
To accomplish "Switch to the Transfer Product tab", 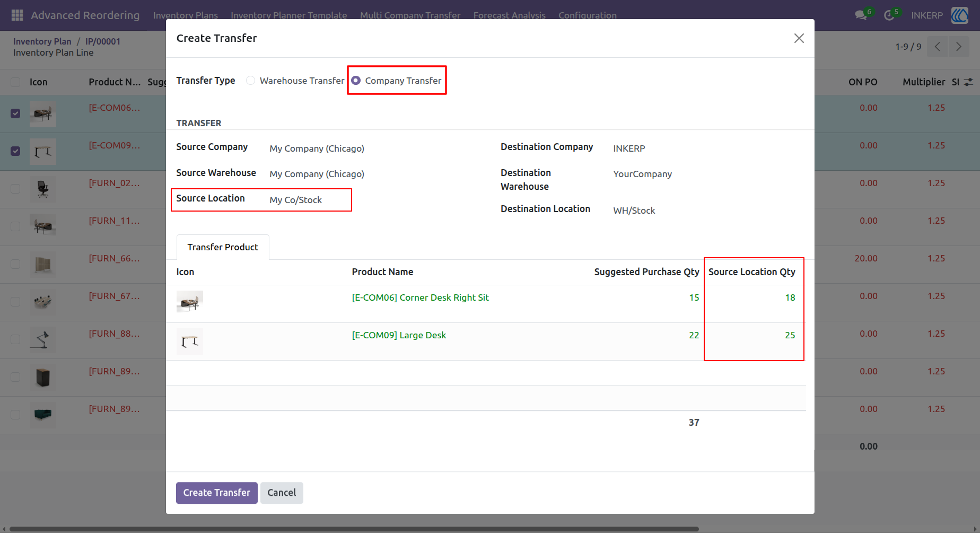I will (223, 247).
